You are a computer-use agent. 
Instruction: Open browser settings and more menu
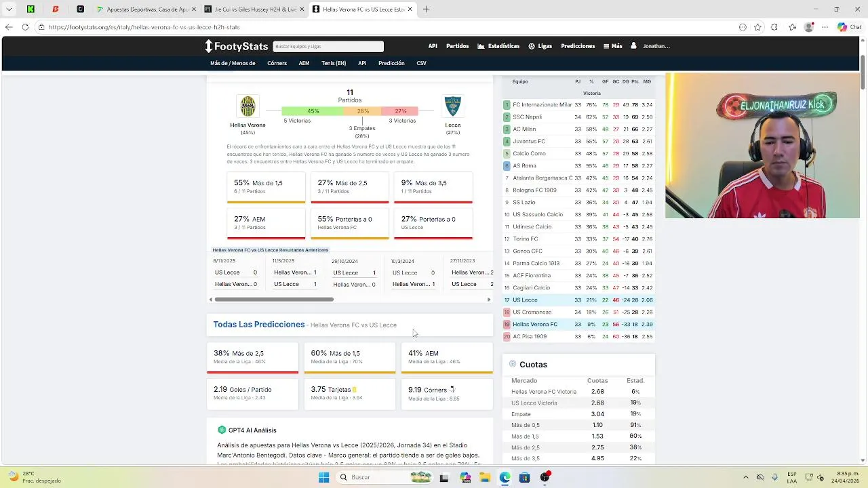pyautogui.click(x=825, y=27)
